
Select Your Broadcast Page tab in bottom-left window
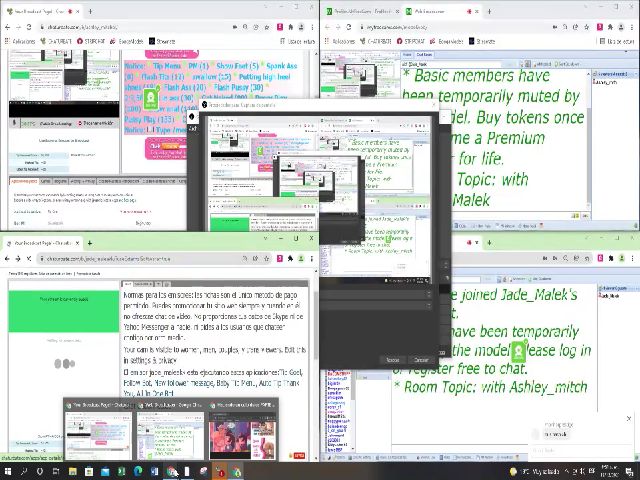click(x=43, y=243)
